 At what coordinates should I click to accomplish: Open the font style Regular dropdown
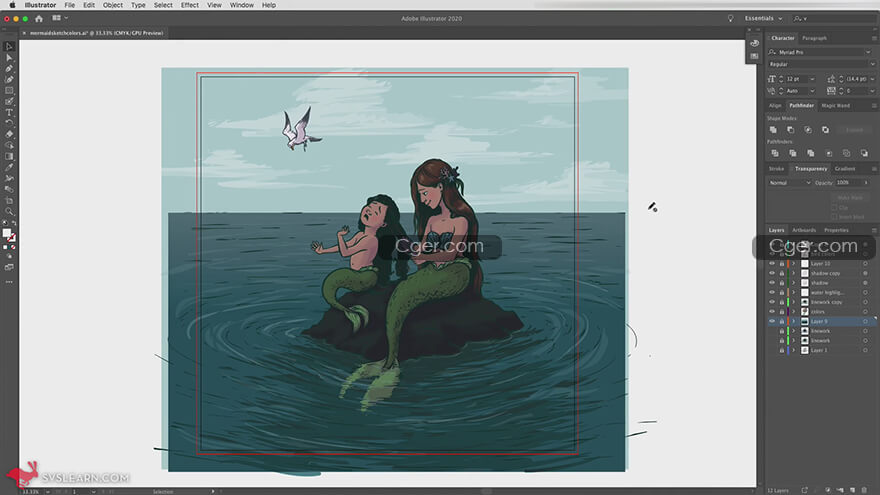pos(872,65)
